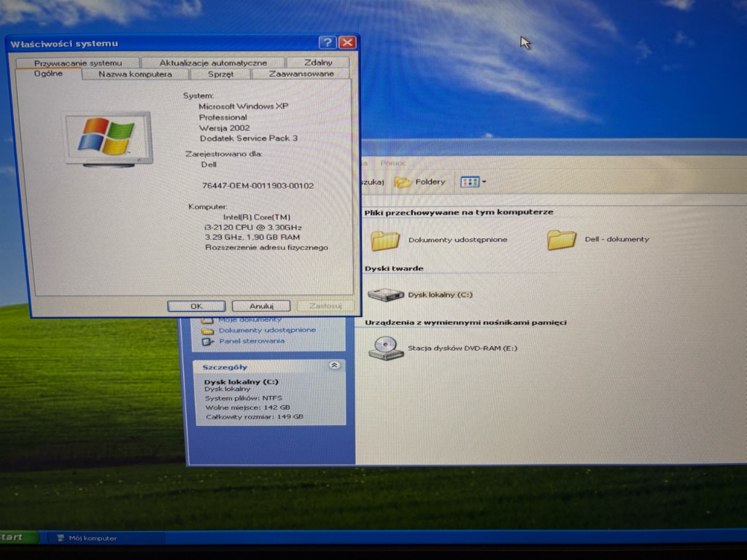The width and height of the screenshot is (747, 560).
Task: Click the Dell - dokumenty folder label
Action: pos(617,239)
